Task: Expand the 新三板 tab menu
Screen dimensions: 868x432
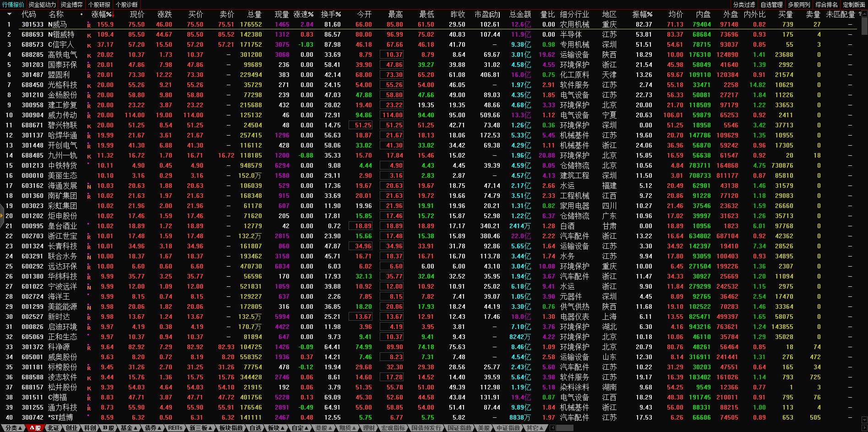Action: [x=201, y=428]
